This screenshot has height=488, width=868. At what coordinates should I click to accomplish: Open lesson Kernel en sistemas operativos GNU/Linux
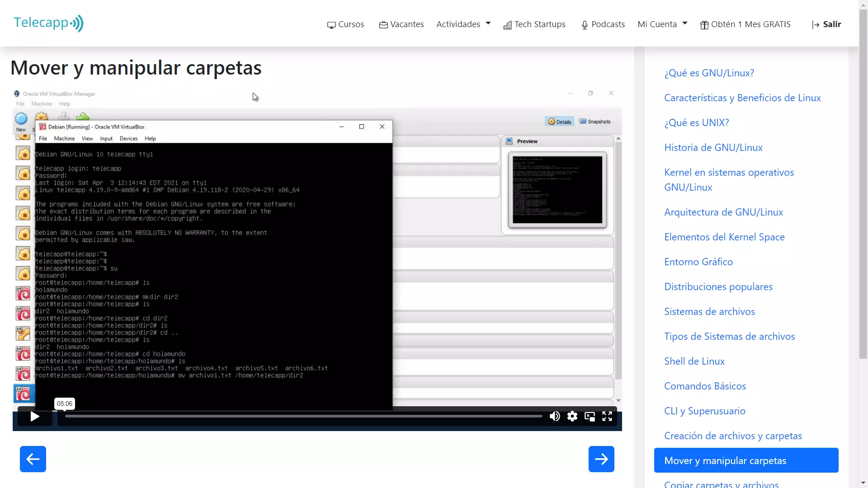tap(729, 180)
